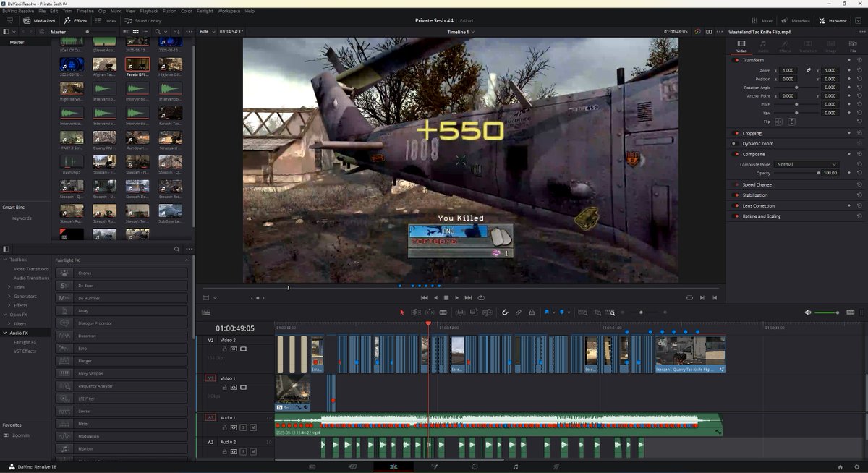Flip the clip vertically
The height and width of the screenshot is (473, 868).
pos(791,122)
